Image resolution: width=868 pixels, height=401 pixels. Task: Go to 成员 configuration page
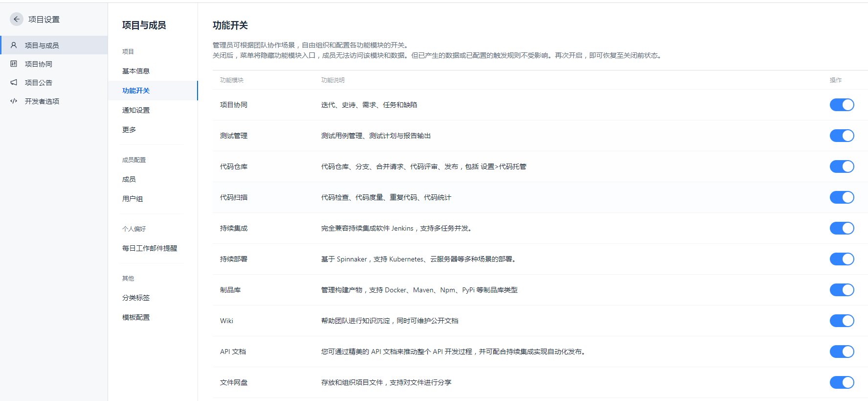coord(129,179)
